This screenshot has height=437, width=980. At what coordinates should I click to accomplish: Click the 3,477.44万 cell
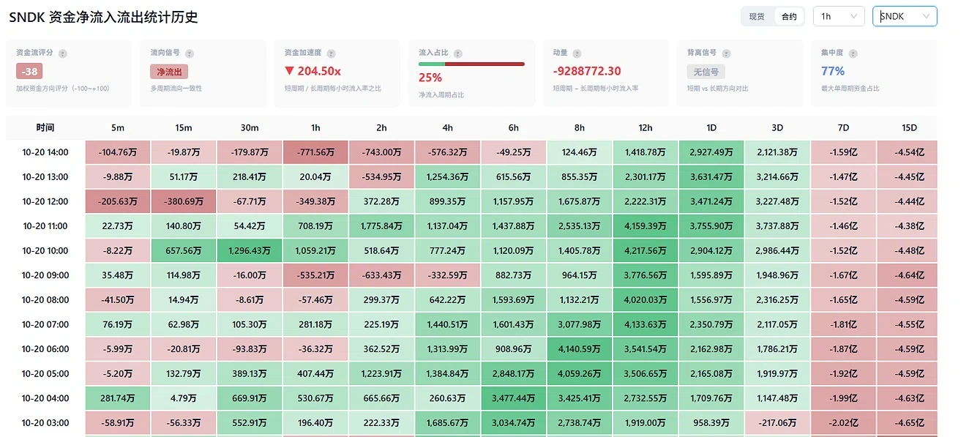513,398
